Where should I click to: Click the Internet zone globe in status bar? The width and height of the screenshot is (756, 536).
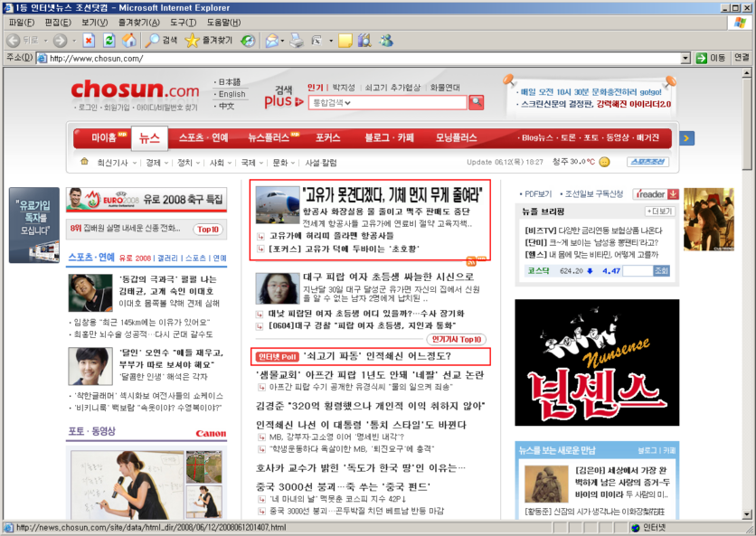(635, 528)
